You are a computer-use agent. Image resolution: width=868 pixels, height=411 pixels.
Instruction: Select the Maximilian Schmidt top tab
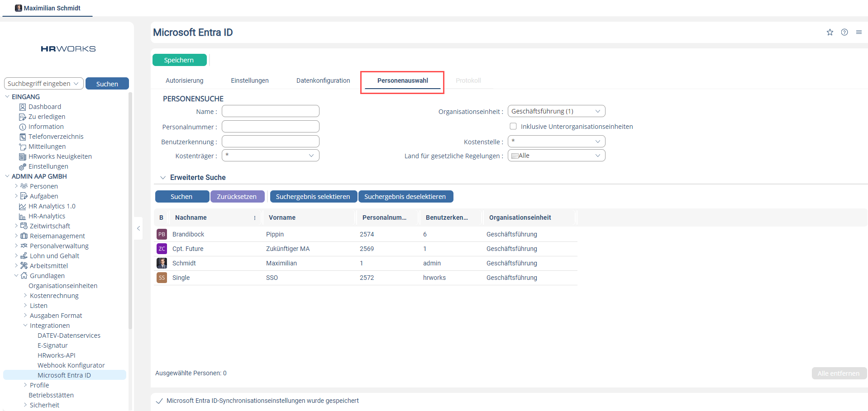pyautogui.click(x=48, y=8)
